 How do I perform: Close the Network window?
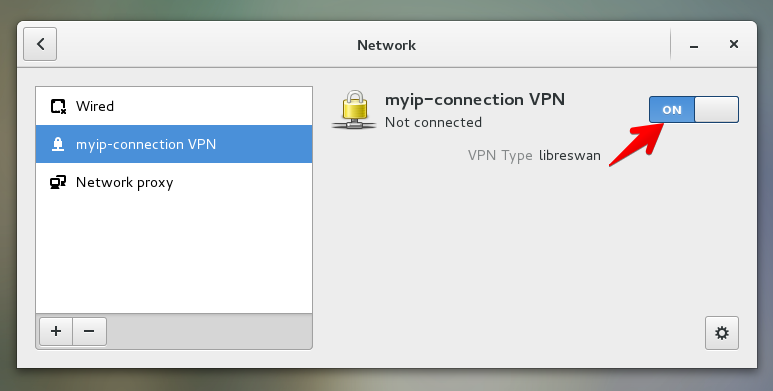734,44
